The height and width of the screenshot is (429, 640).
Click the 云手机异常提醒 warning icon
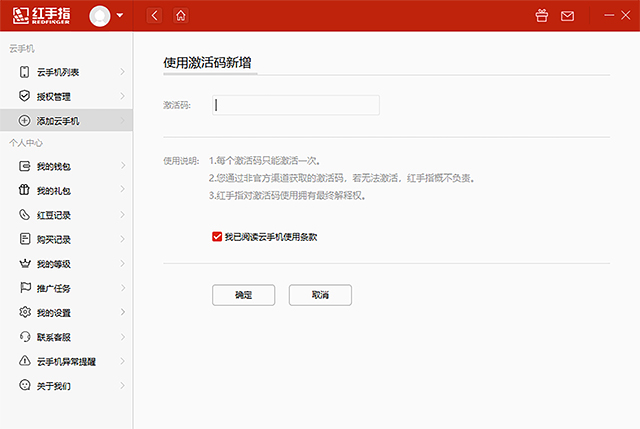(x=25, y=361)
